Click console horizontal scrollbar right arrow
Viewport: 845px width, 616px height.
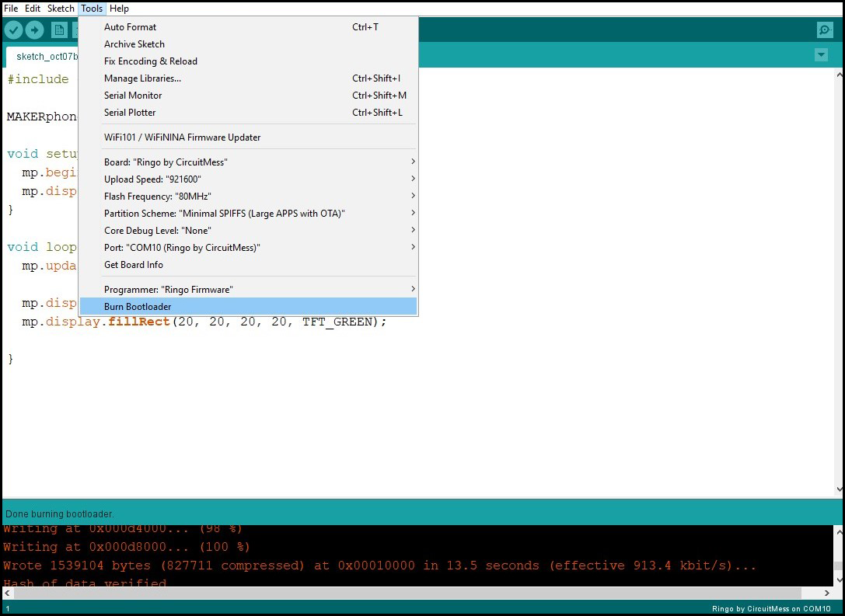tap(826, 593)
